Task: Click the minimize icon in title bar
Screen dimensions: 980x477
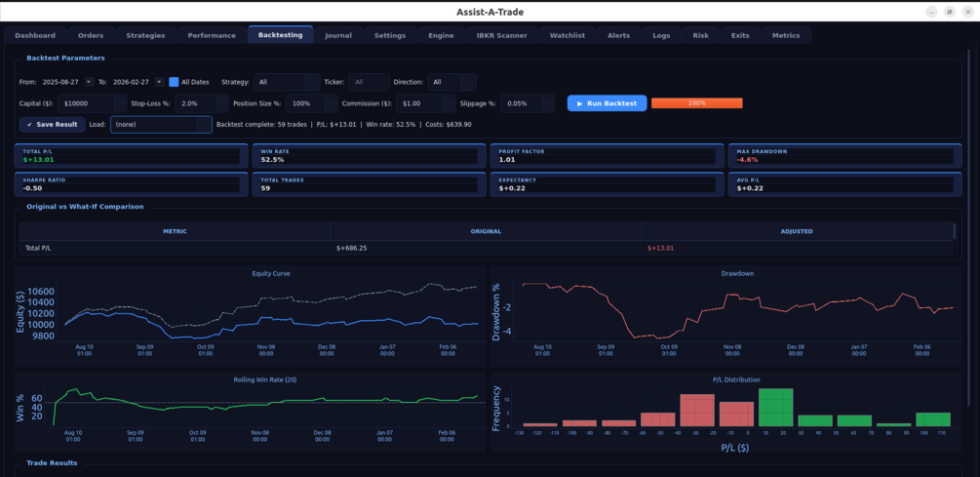Action: (932, 12)
